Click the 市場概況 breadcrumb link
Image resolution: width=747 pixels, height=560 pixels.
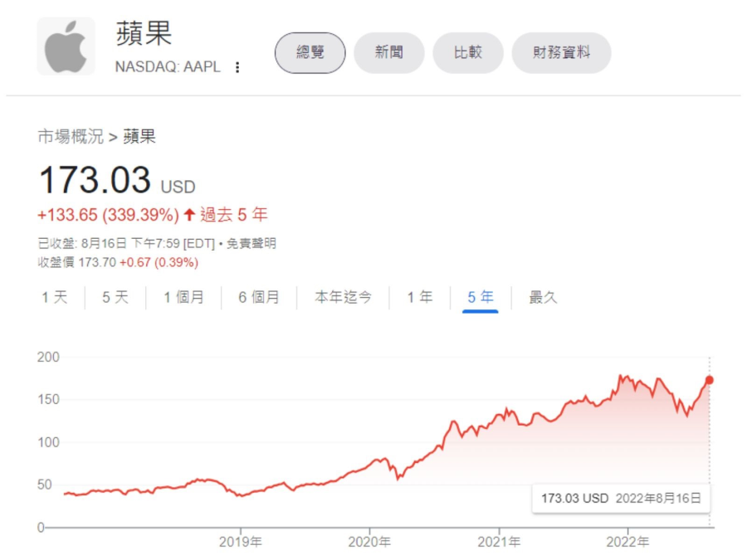click(x=71, y=137)
